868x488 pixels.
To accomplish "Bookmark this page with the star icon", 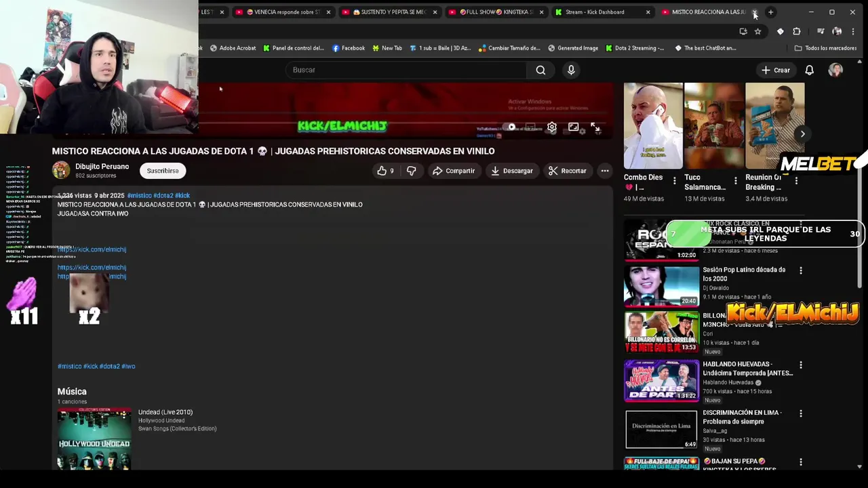I will (x=757, y=31).
